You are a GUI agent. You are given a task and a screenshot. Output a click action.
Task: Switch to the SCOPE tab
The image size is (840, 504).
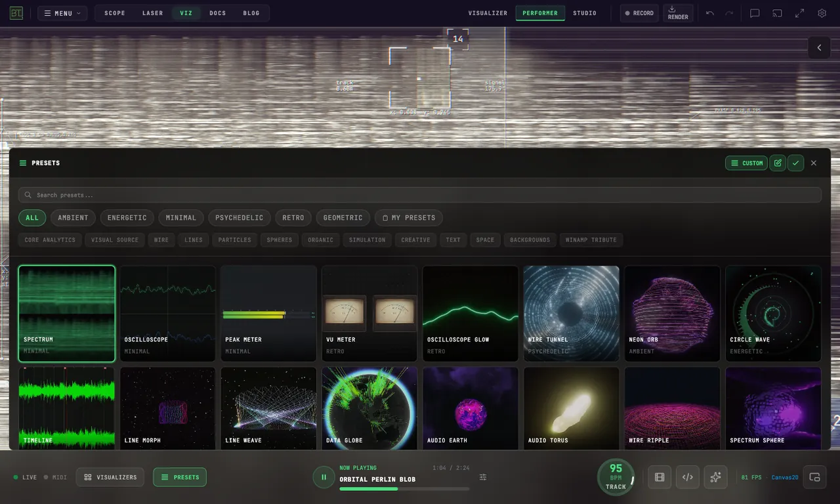(115, 13)
